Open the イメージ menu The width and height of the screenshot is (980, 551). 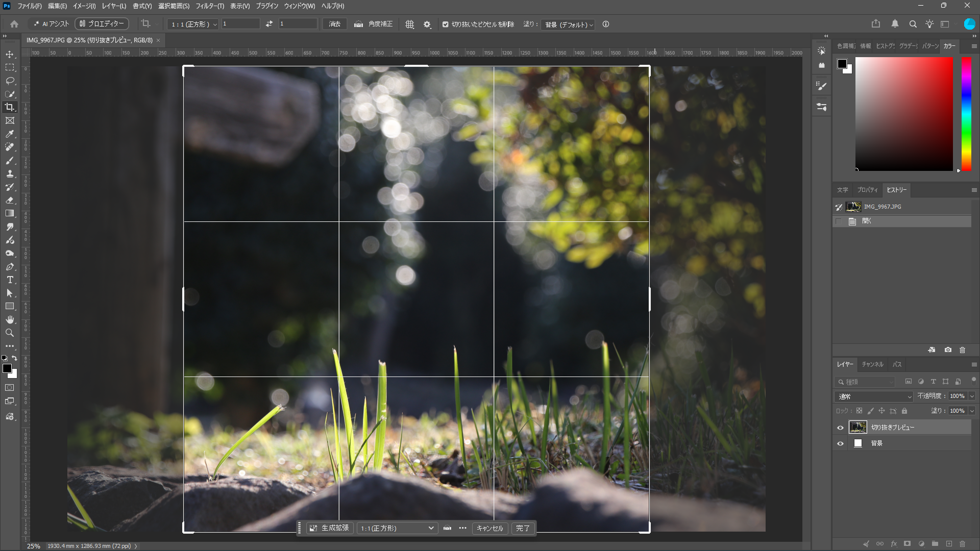tap(84, 6)
